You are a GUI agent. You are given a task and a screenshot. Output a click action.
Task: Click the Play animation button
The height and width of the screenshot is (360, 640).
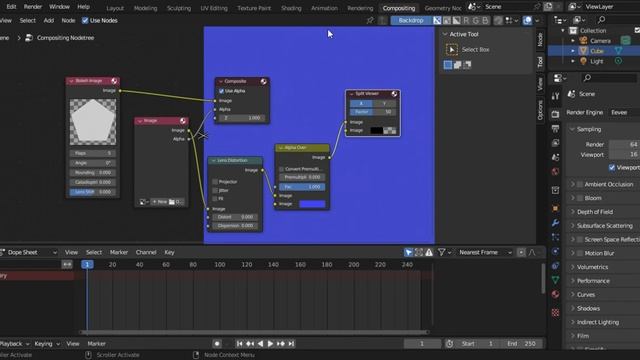pos(270,344)
